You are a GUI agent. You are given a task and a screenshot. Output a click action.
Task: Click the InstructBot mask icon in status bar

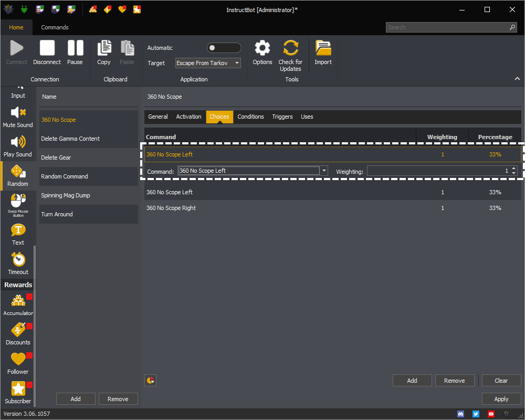point(506,414)
